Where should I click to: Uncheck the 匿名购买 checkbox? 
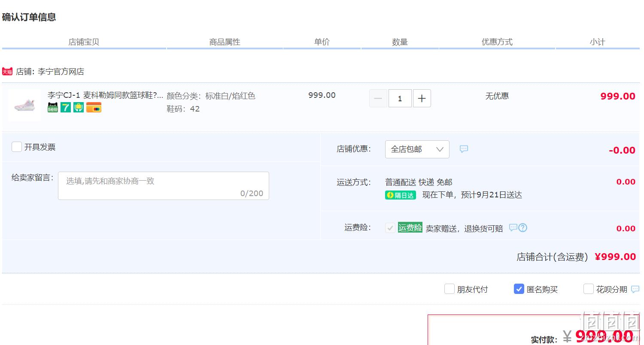tap(519, 289)
